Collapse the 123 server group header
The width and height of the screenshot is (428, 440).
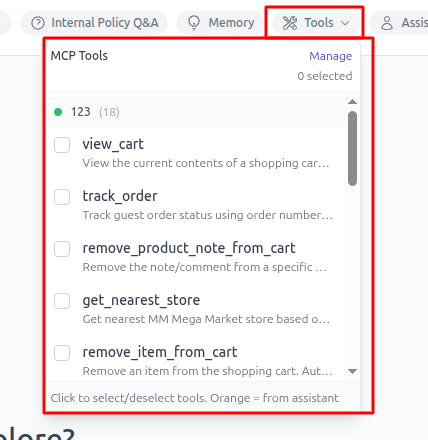pos(196,112)
